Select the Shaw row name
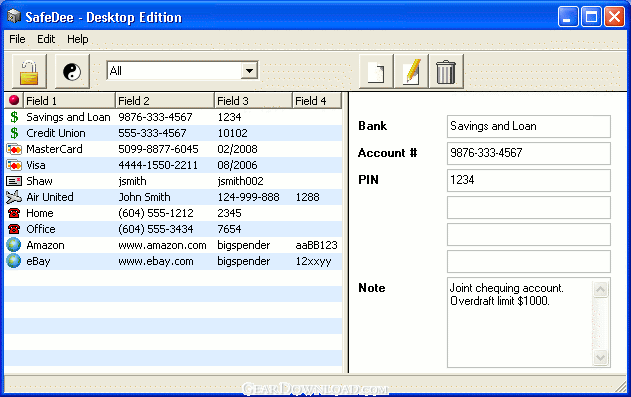The height and width of the screenshot is (397, 631). [39, 181]
